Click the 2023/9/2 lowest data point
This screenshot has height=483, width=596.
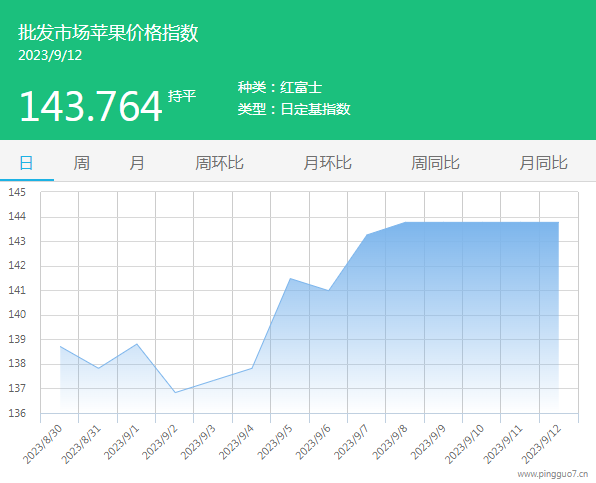pyautogui.click(x=175, y=393)
